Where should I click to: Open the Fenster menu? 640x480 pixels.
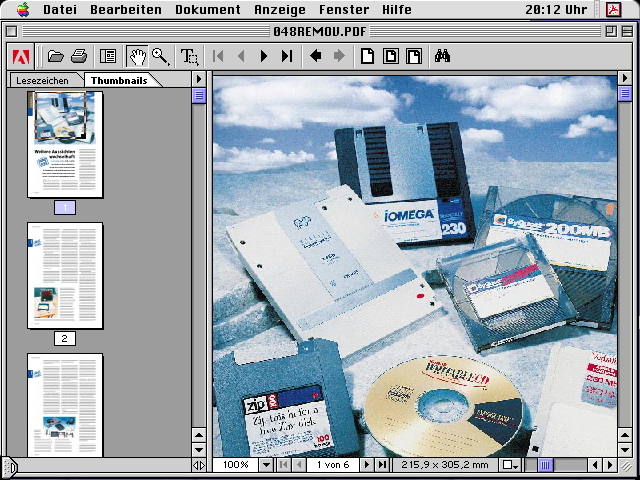click(344, 9)
